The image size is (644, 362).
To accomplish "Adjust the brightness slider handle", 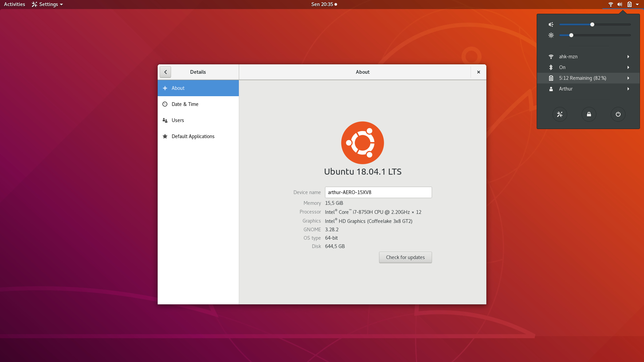I will coord(571,35).
